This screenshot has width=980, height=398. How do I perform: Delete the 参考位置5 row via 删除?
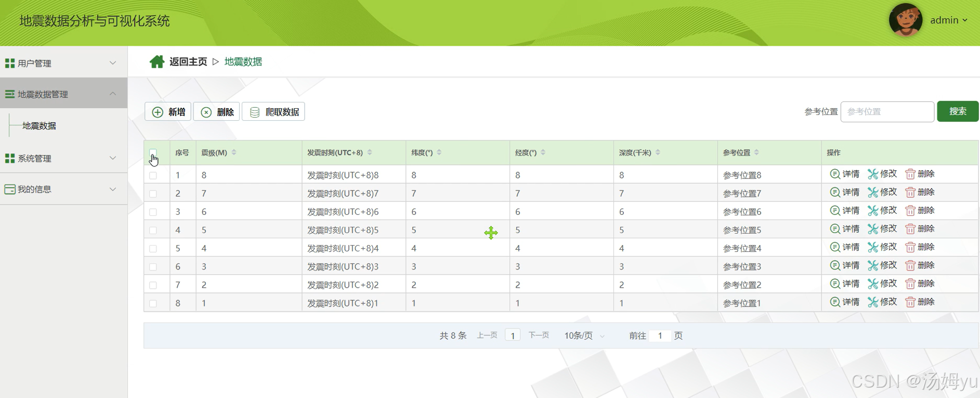[x=920, y=228]
